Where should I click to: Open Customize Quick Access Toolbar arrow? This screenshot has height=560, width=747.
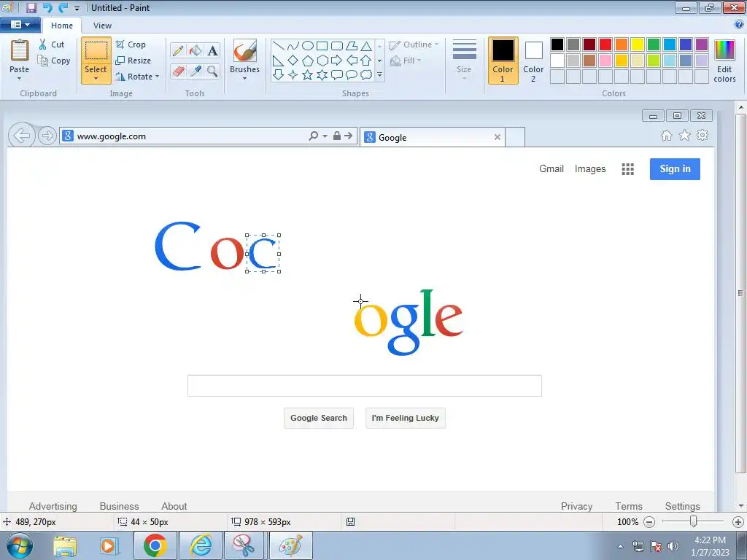77,8
